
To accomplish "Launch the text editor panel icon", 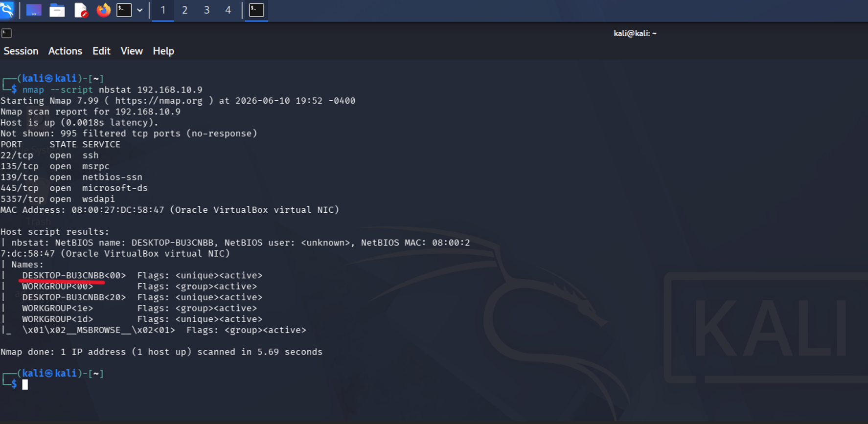I will pos(81,10).
